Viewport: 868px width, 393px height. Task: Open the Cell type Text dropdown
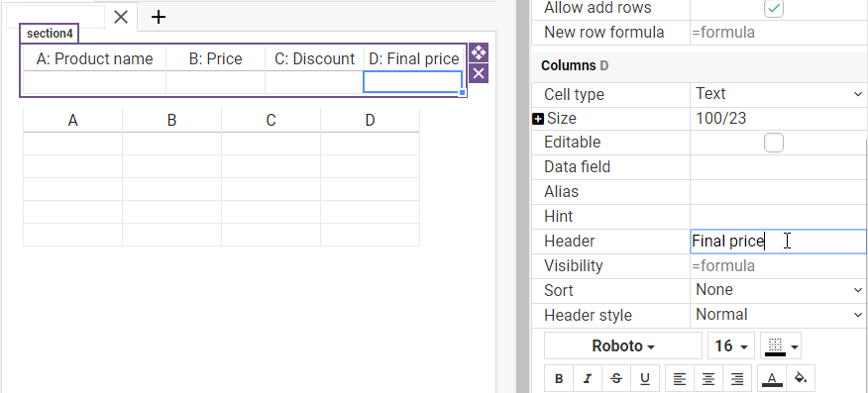[x=778, y=94]
